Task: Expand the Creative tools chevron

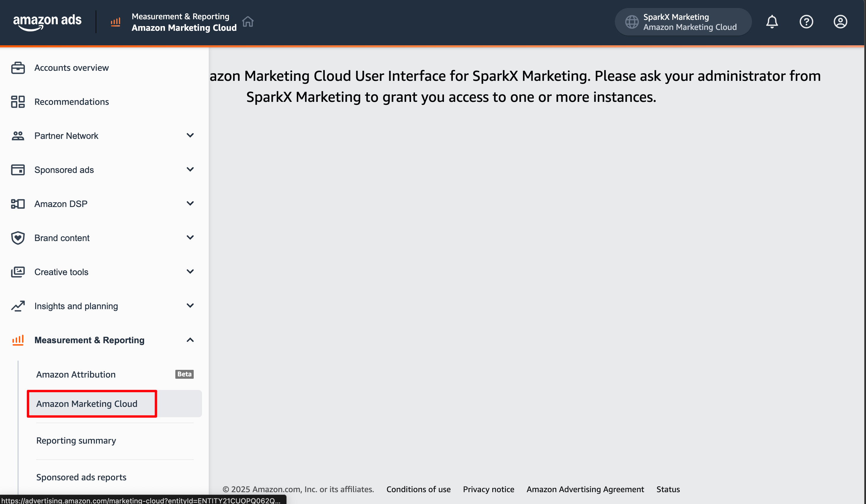Action: point(190,272)
